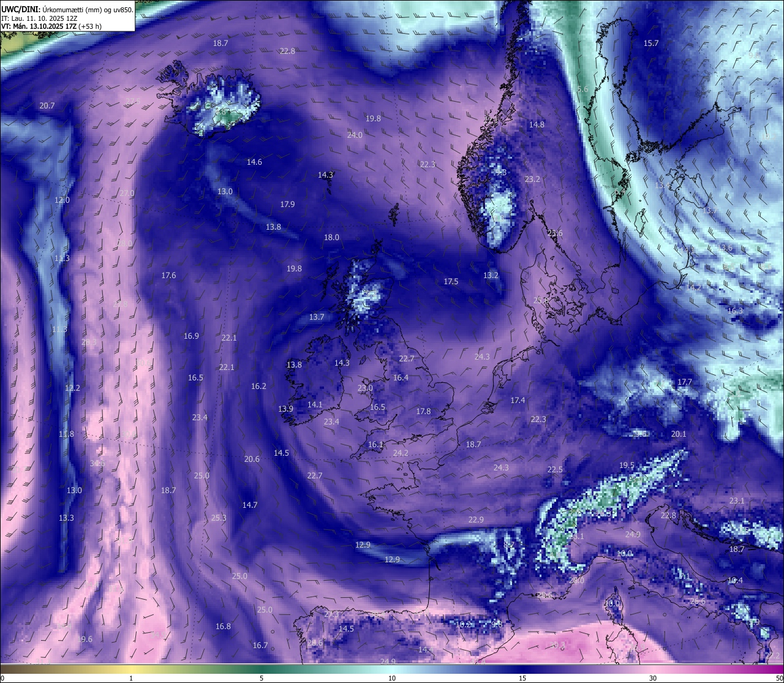The image size is (784, 683).
Task: Click the map value "12.2"
Action: point(72,388)
